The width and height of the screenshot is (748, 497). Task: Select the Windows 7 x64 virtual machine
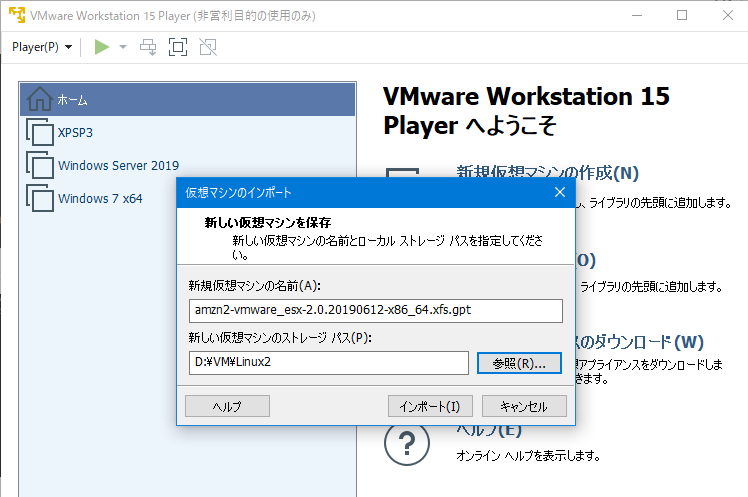(x=100, y=198)
